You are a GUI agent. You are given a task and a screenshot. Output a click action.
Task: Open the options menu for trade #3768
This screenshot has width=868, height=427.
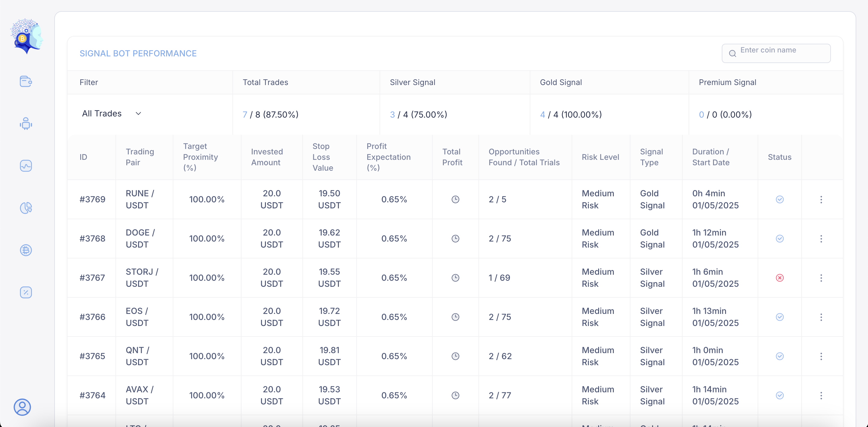click(x=821, y=239)
